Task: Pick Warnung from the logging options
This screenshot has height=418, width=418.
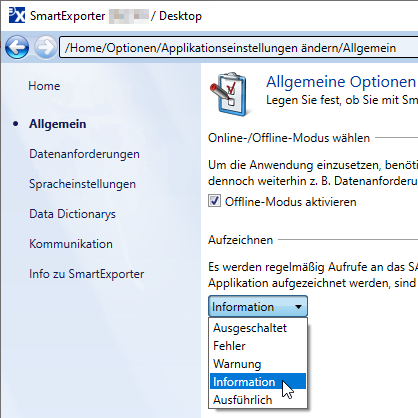Action: (x=258, y=364)
